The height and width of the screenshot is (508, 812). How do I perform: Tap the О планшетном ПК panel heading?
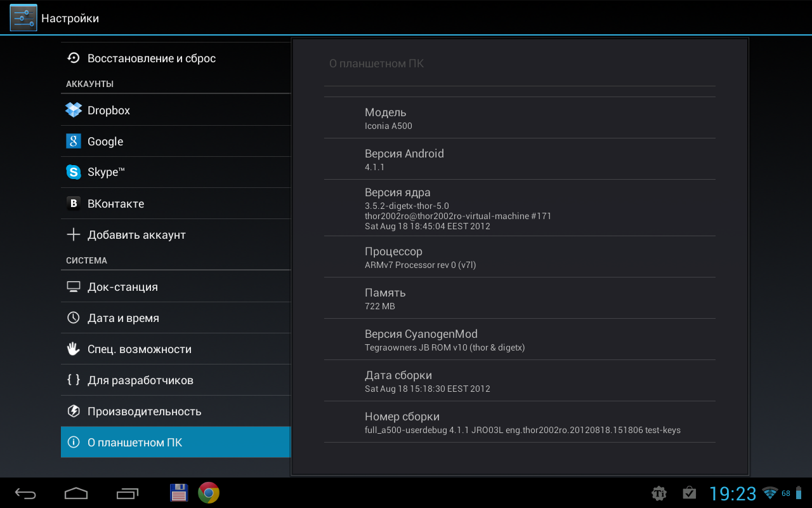[x=376, y=63]
